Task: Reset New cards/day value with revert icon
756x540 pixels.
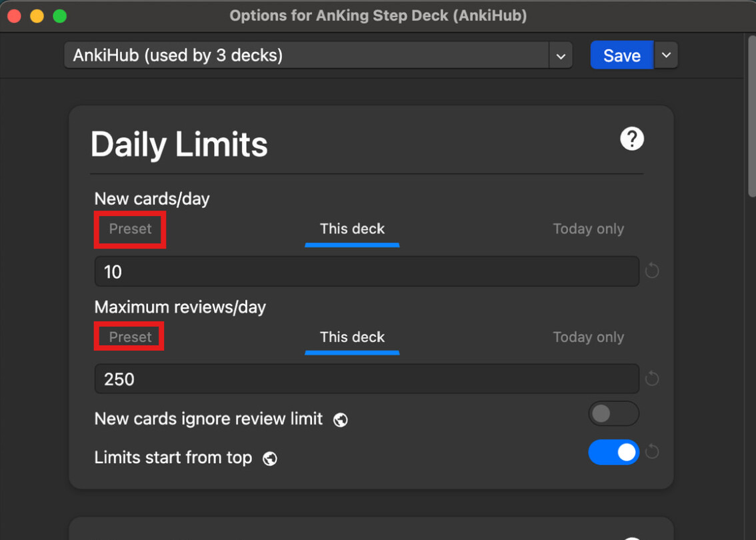Action: point(652,271)
